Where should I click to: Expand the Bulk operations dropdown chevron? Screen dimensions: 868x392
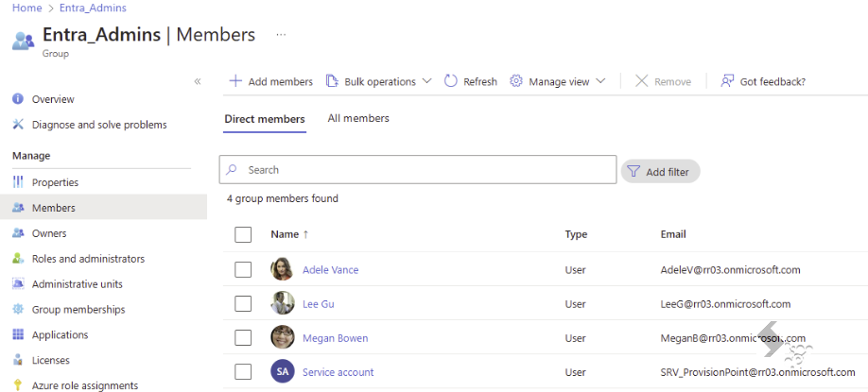(426, 81)
